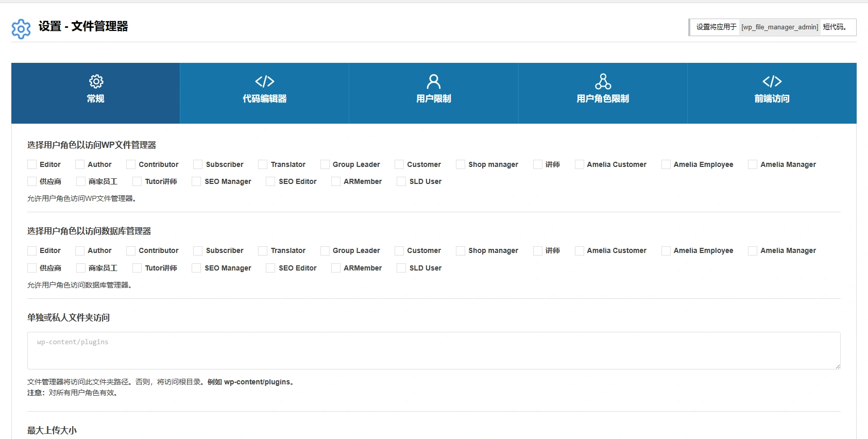
Task: Tick Contributor under database manager roles
Action: point(131,251)
